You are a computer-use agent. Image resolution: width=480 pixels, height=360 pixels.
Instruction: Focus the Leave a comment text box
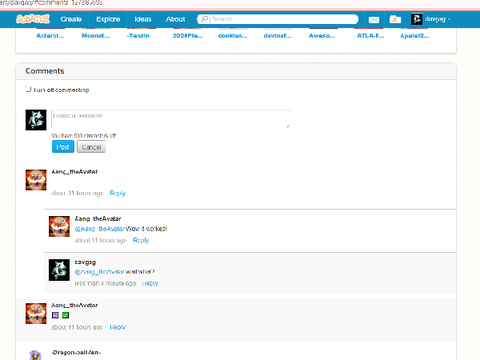point(171,119)
